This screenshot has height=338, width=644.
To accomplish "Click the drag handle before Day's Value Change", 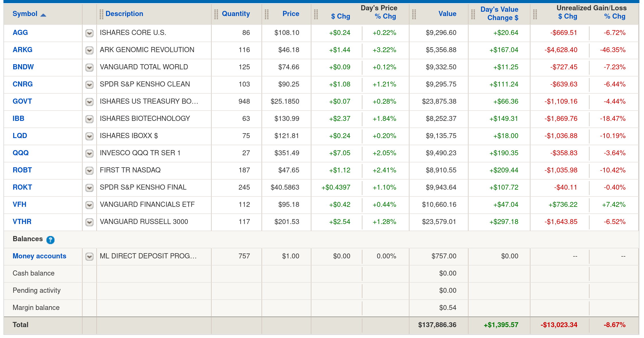I will 473,14.
